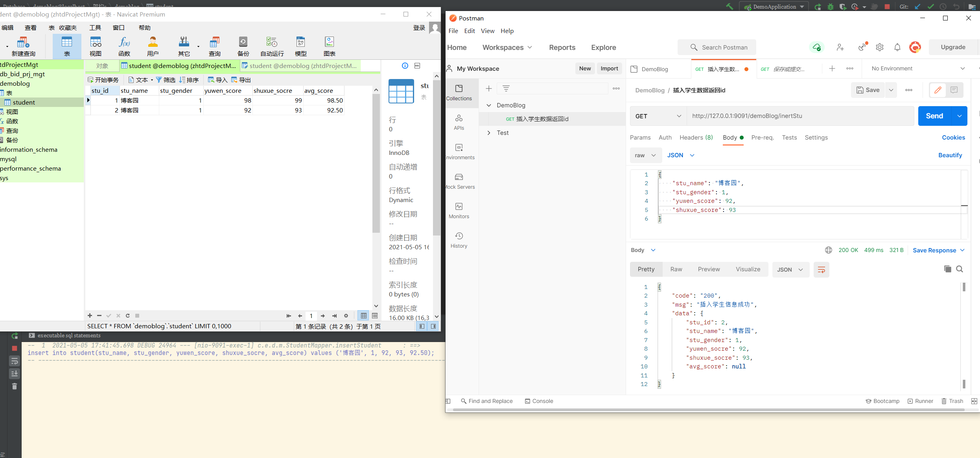
Task: Expand the Test collection in sidebar
Action: pyautogui.click(x=489, y=133)
